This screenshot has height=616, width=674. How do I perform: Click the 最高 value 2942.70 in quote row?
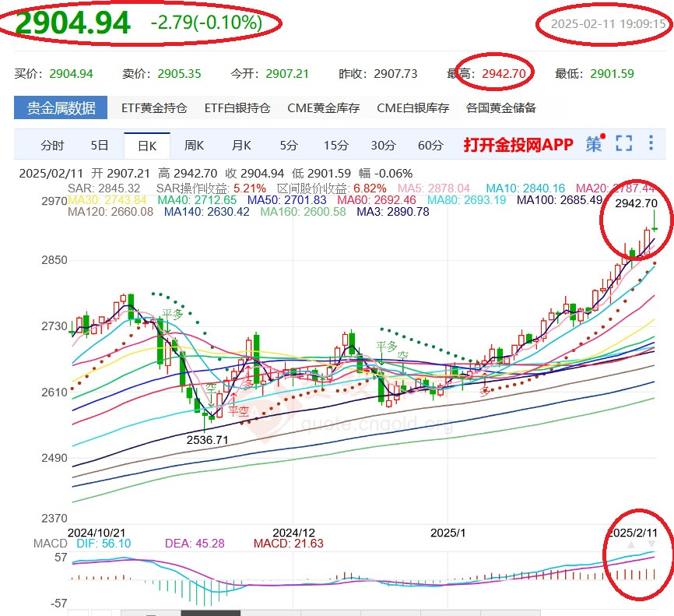(x=504, y=74)
